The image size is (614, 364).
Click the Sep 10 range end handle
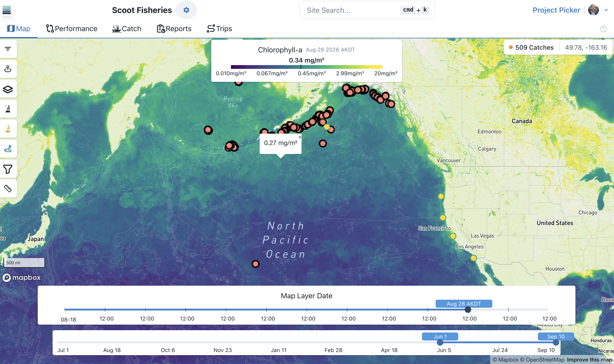point(556,342)
